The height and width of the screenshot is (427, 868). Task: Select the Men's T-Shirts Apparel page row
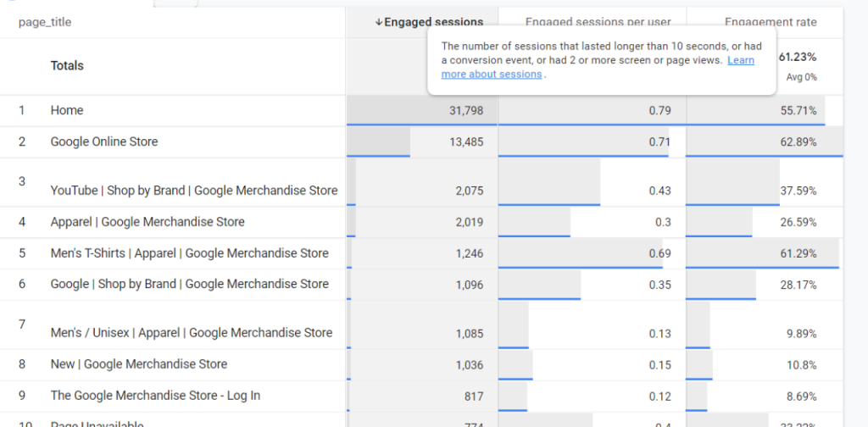[189, 253]
